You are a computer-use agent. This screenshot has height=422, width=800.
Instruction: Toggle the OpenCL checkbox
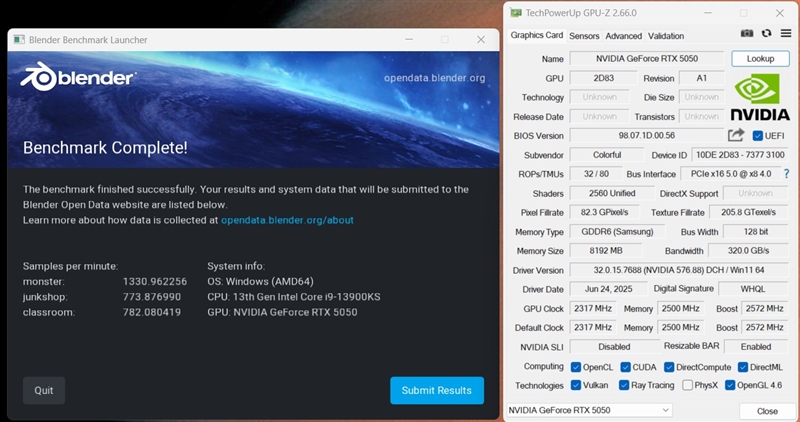click(576, 367)
